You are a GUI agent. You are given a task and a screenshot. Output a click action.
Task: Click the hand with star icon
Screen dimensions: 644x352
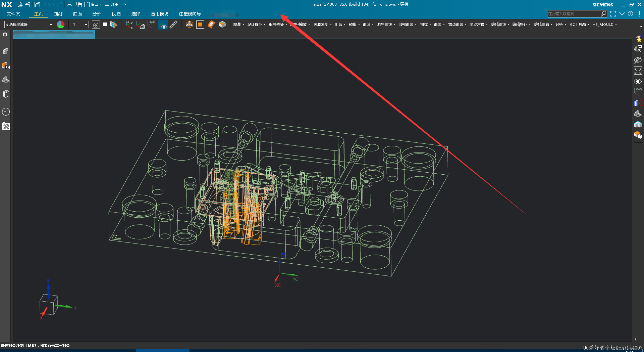(x=638, y=39)
